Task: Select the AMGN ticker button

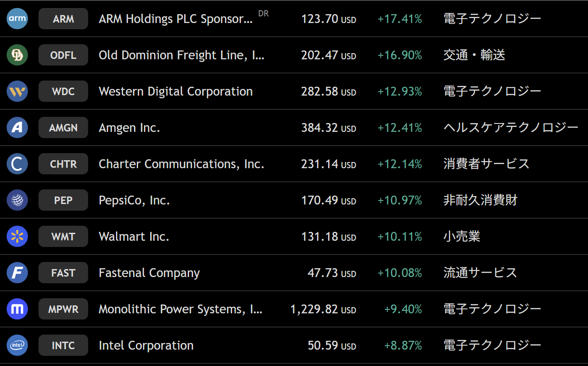Action: [63, 127]
